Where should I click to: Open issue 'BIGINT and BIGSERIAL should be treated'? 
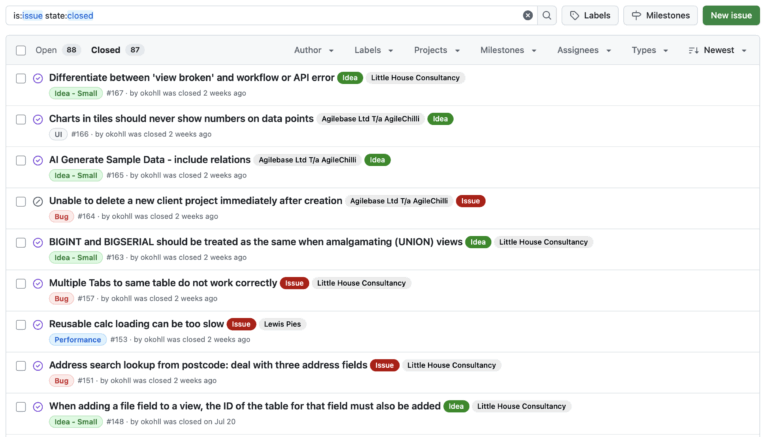tap(256, 242)
